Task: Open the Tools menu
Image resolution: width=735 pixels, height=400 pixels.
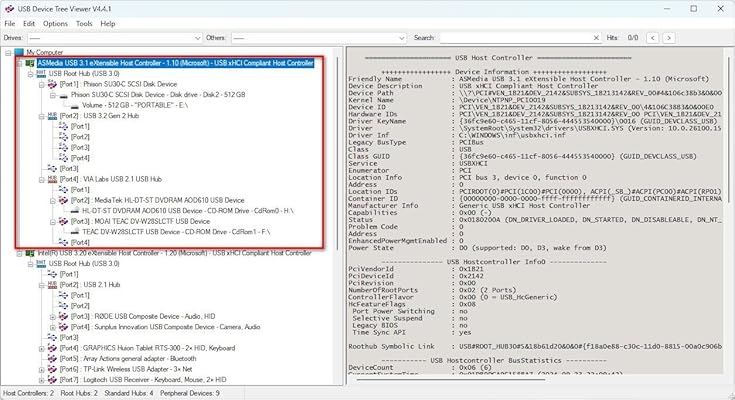Action: [84, 22]
